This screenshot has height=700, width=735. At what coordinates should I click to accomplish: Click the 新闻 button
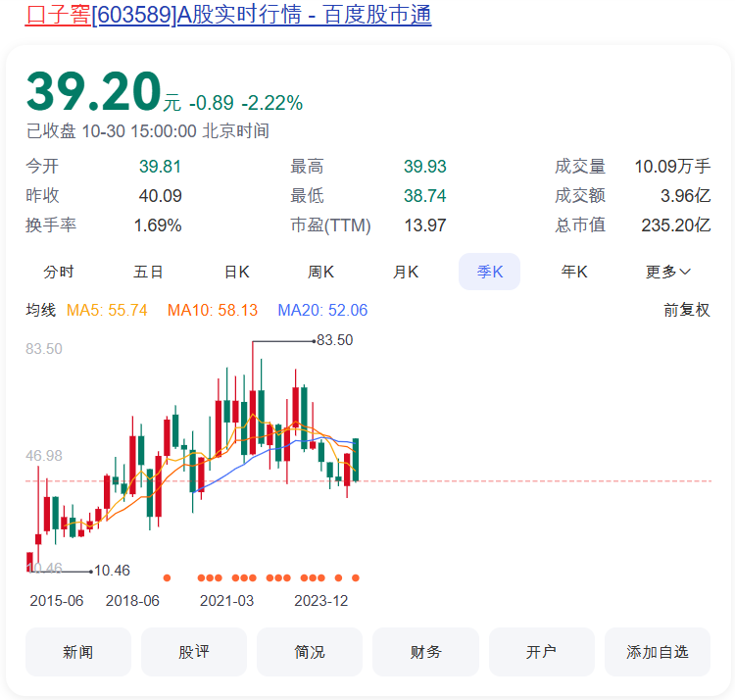pos(78,652)
